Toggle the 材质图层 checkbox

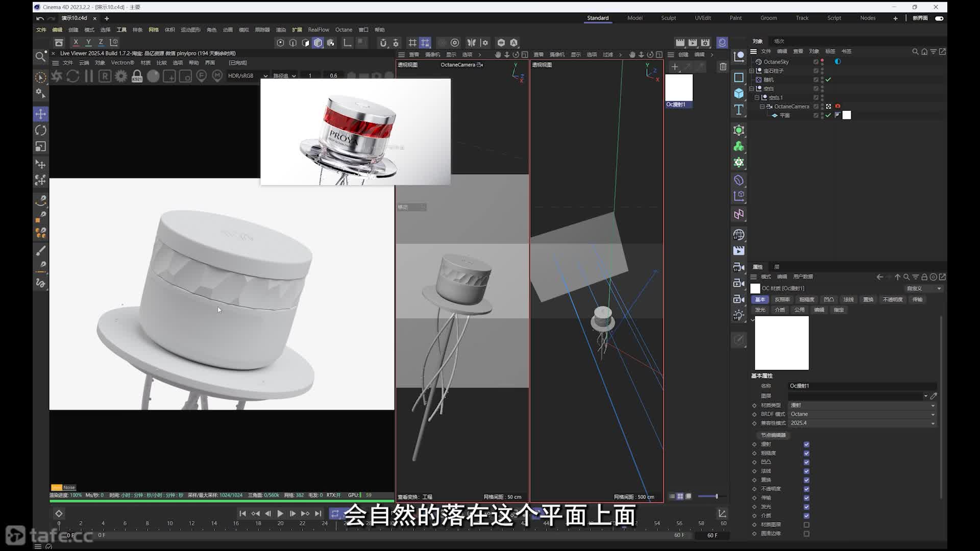[x=806, y=524]
